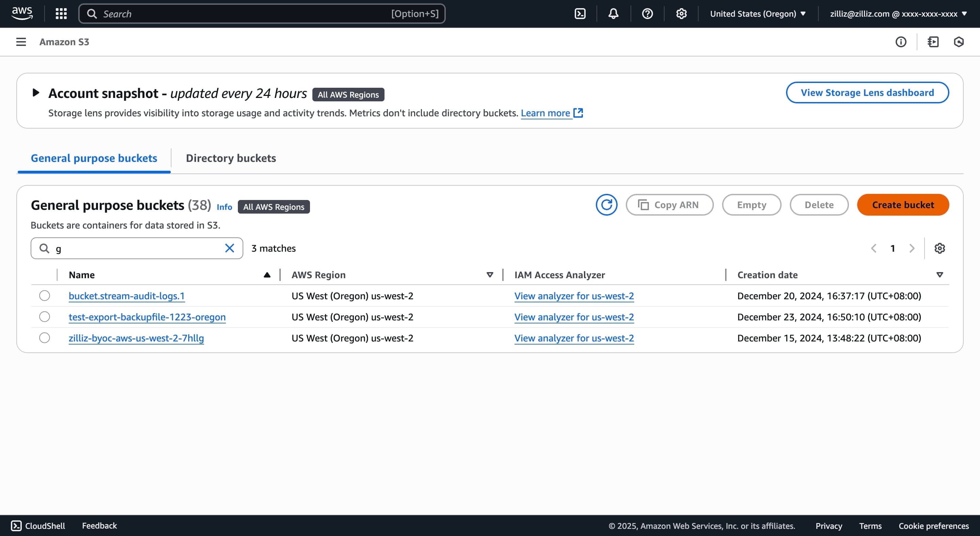Open the AWS home logo

[x=22, y=14]
